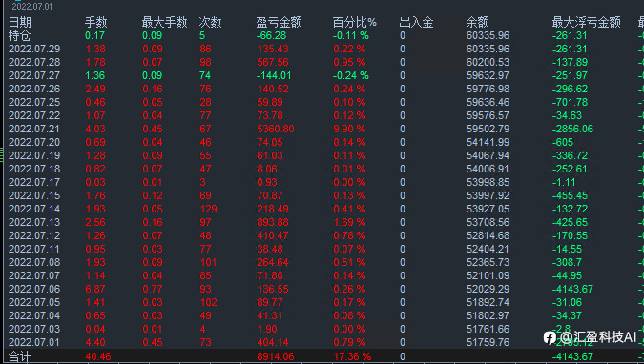The height and width of the screenshot is (364, 644).
Task: Select the 2022.07.20 date row
Action: pos(34,142)
